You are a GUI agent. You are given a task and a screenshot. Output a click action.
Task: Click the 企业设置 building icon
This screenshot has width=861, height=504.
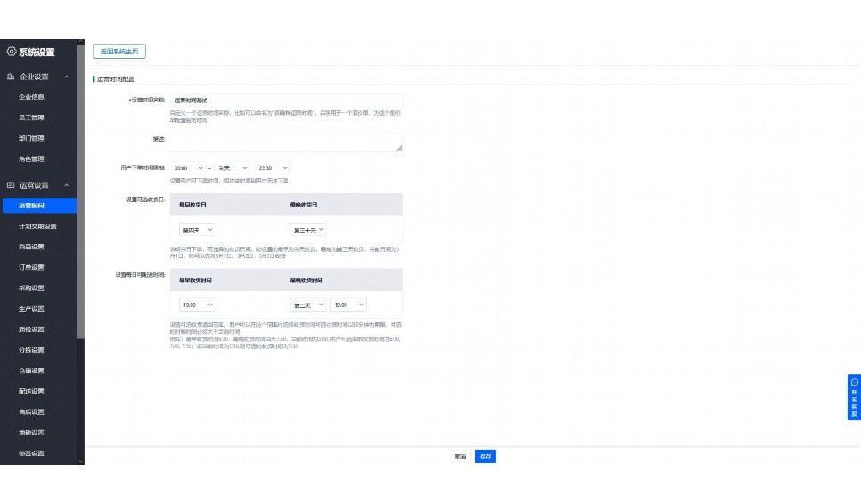coord(11,77)
